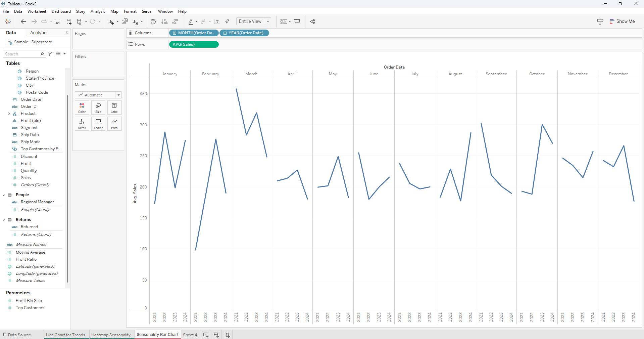The image size is (644, 339).
Task: Click new worksheet icon at bottom tabs
Action: (x=206, y=335)
